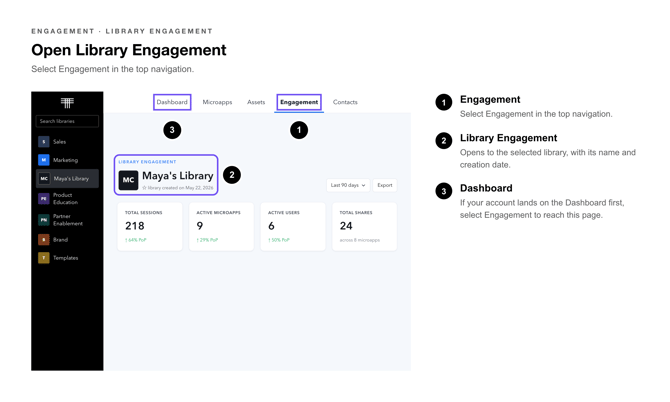Open Product Education via its PE badge
Image resolution: width=670 pixels, height=402 pixels.
pyautogui.click(x=44, y=199)
